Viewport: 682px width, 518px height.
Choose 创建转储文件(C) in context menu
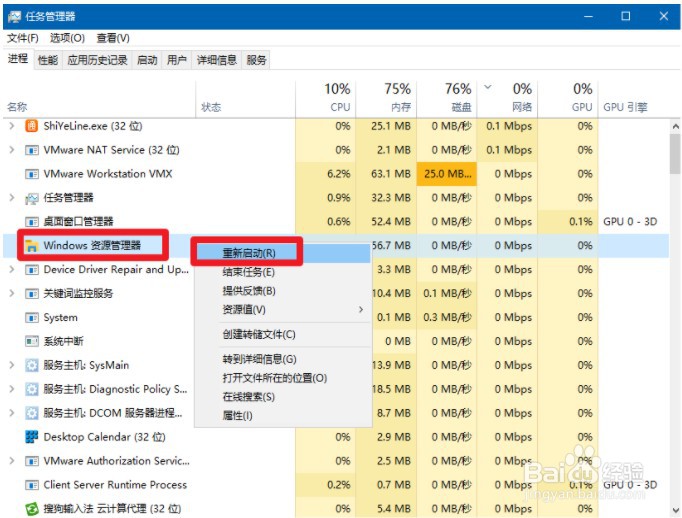tap(283, 334)
